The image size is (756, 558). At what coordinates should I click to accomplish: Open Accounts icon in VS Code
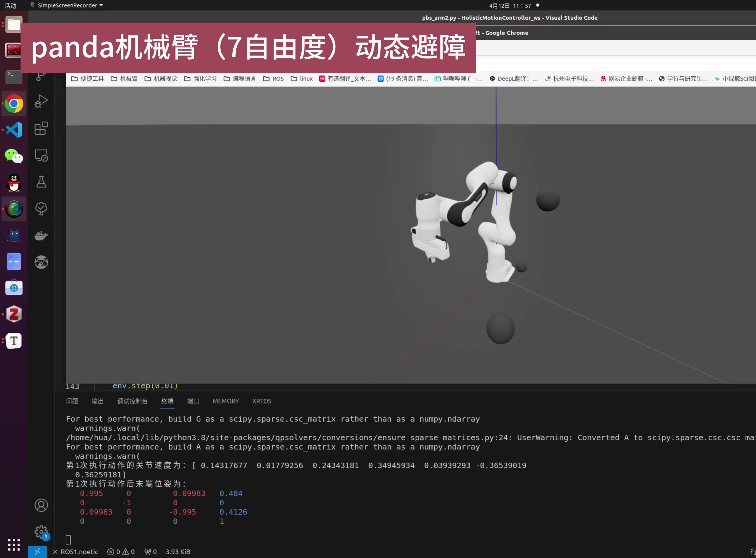[x=41, y=505]
